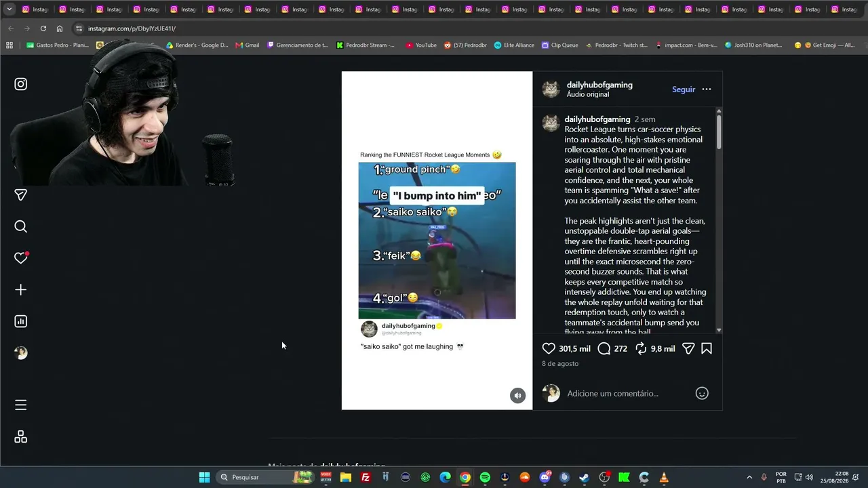Open Instagram direct messages icon

pos(21,195)
